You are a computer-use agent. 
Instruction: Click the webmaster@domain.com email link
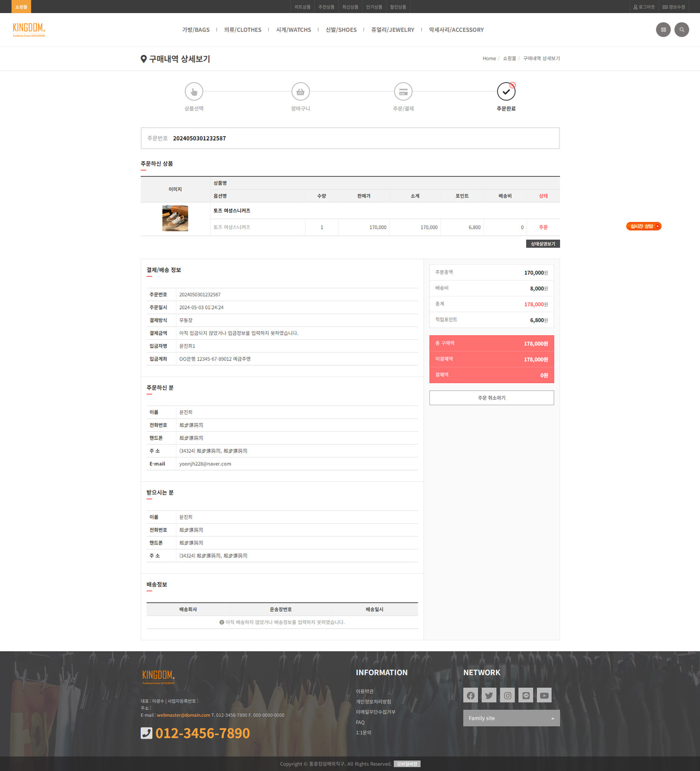(183, 715)
